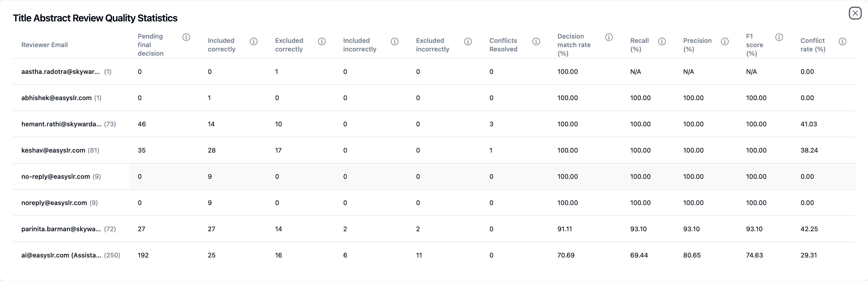Open info icon for Decision match rate
Viewport: 868px width, 281px height.
609,37
